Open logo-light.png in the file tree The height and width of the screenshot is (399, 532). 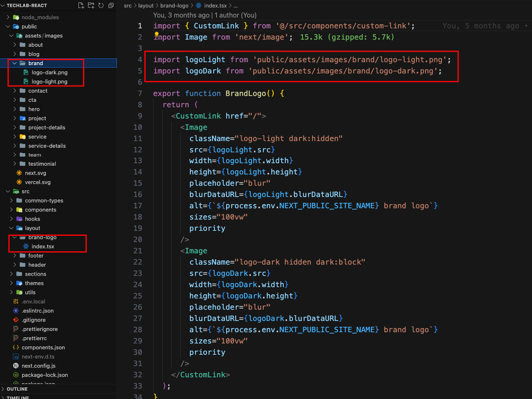[49, 82]
